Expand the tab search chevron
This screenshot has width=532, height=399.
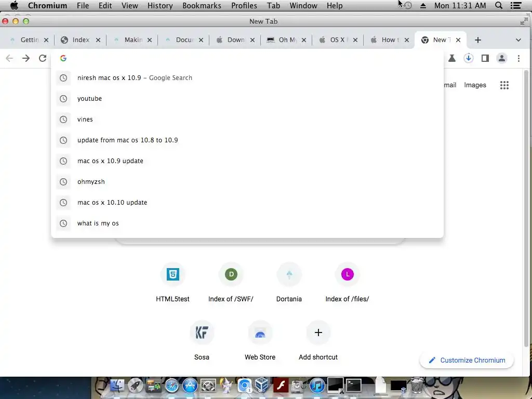pyautogui.click(x=518, y=40)
